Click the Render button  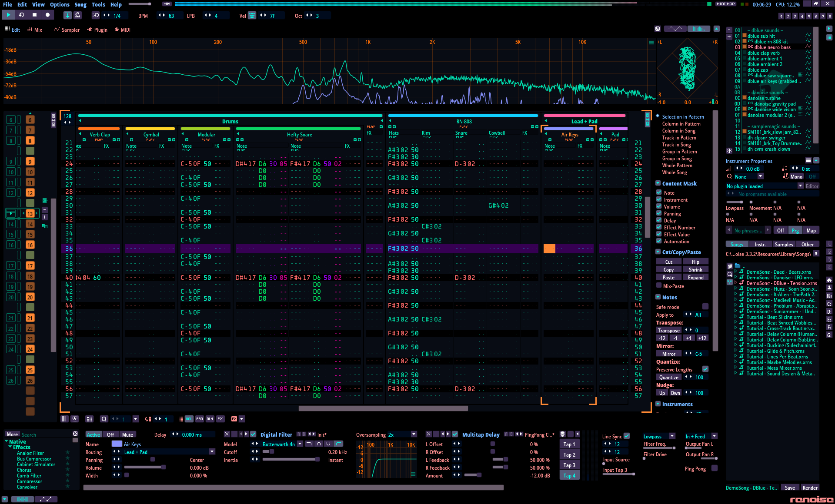[810, 487]
